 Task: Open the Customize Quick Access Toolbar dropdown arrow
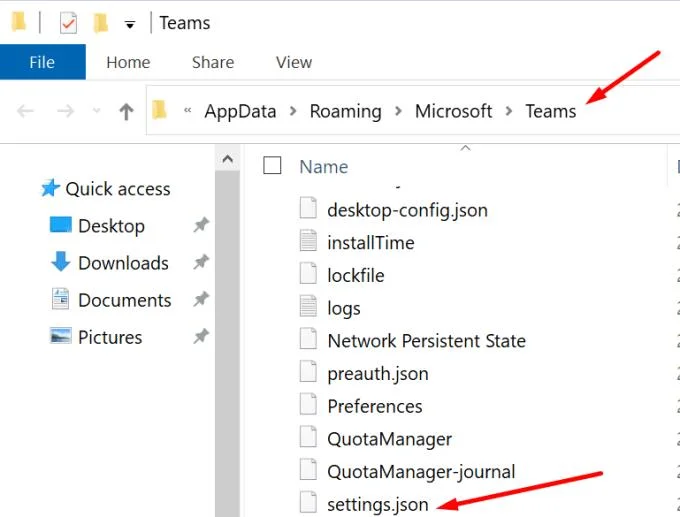(x=129, y=24)
